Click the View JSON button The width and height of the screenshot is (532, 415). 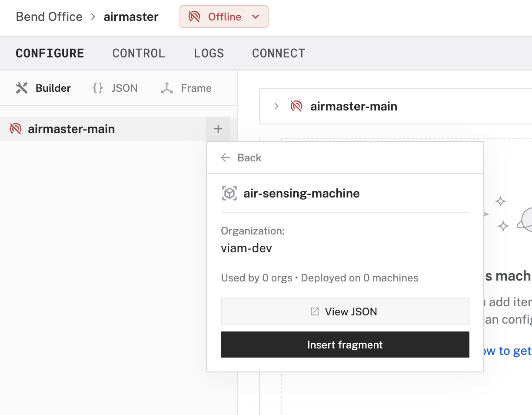pos(345,311)
